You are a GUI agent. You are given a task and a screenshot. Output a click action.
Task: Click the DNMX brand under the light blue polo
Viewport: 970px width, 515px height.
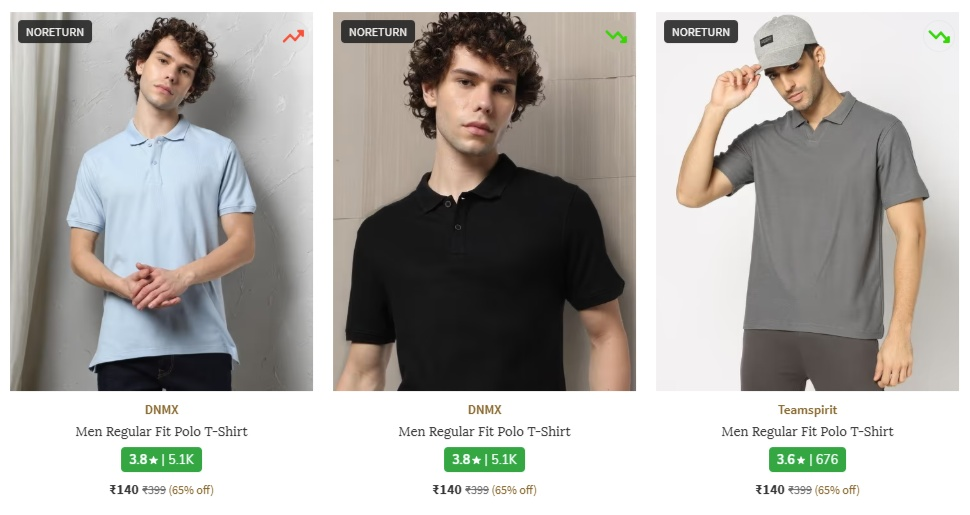161,410
